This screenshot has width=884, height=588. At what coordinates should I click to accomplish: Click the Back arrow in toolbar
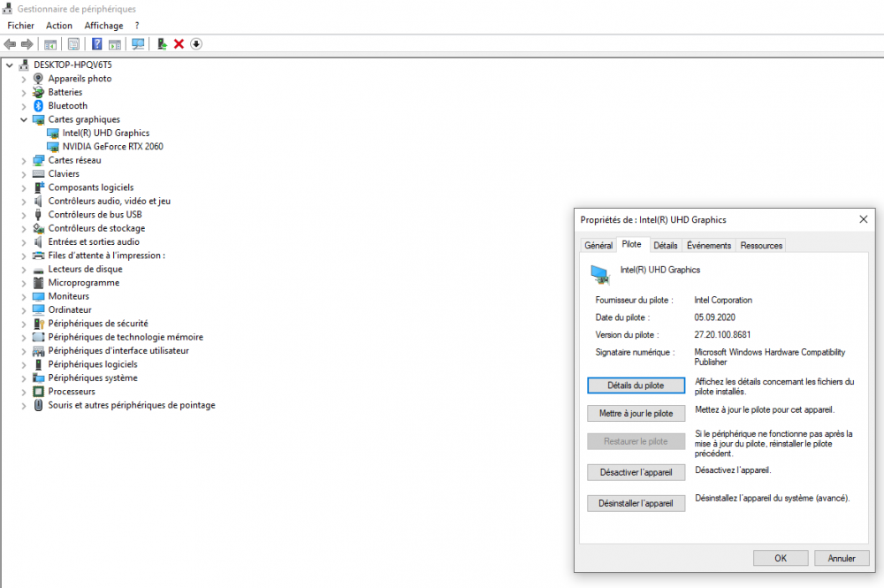(10, 44)
